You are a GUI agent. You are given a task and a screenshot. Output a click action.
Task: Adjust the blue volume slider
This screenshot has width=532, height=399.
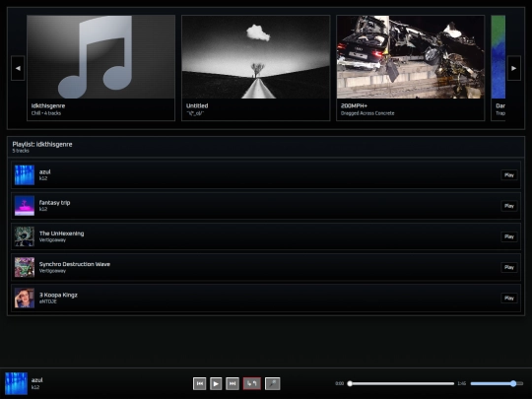click(x=498, y=384)
